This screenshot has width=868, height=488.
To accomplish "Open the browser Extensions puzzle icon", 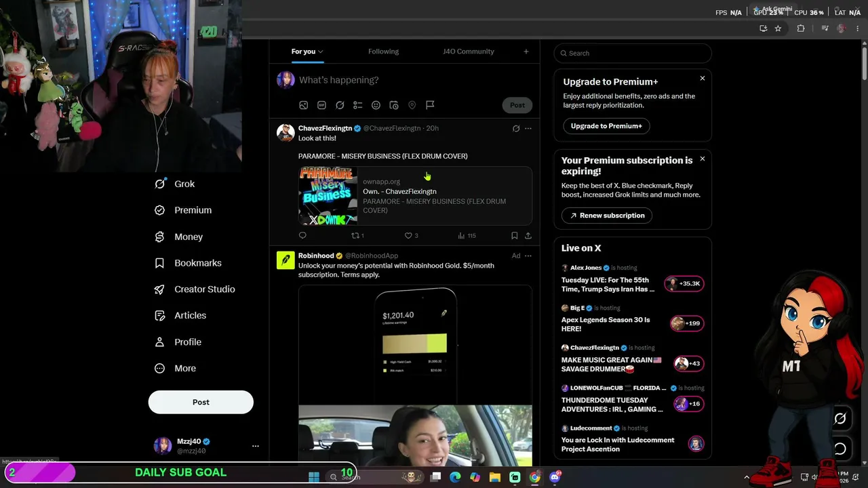I will point(801,28).
